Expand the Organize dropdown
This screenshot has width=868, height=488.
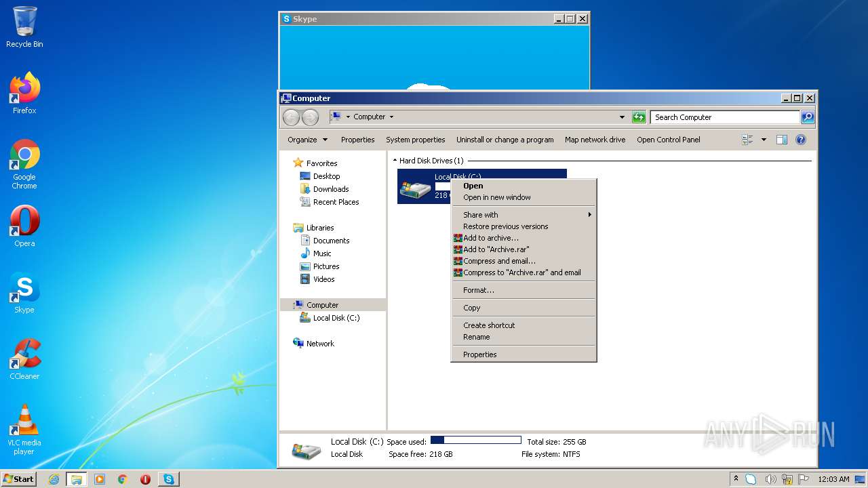click(x=307, y=140)
